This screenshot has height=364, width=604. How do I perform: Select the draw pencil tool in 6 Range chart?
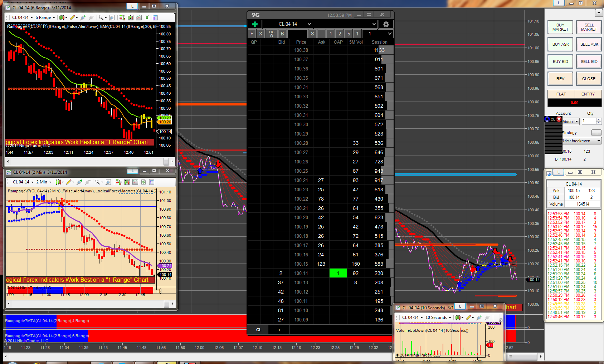coord(72,18)
